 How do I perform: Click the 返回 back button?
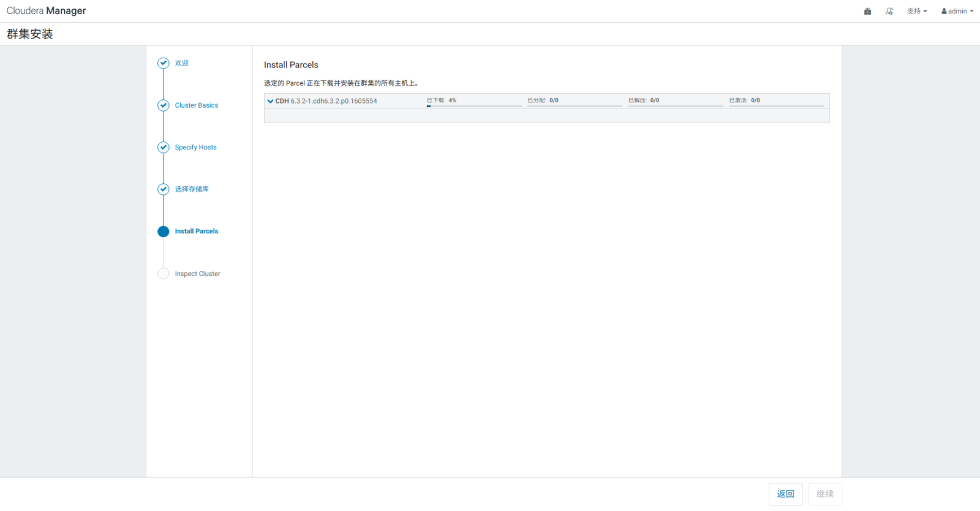tap(785, 494)
